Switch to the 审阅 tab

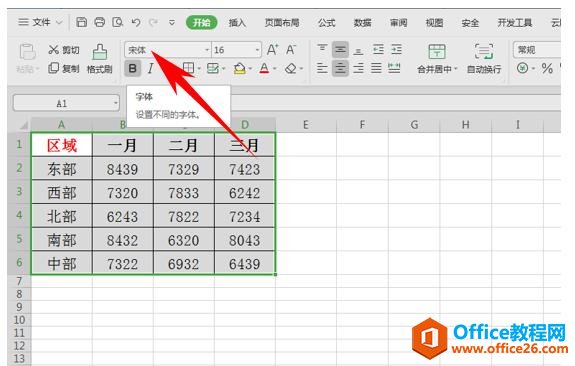[398, 23]
